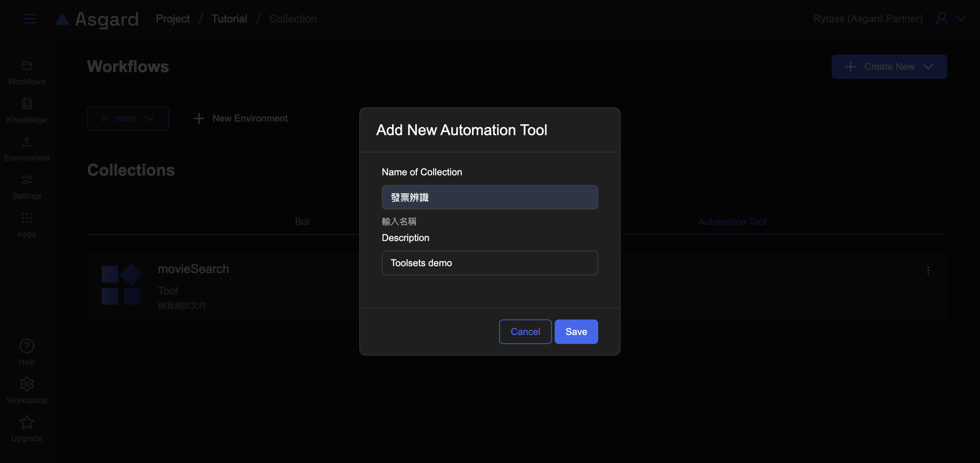Select the Upgrade star icon
This screenshot has height=463, width=980.
pyautogui.click(x=27, y=428)
